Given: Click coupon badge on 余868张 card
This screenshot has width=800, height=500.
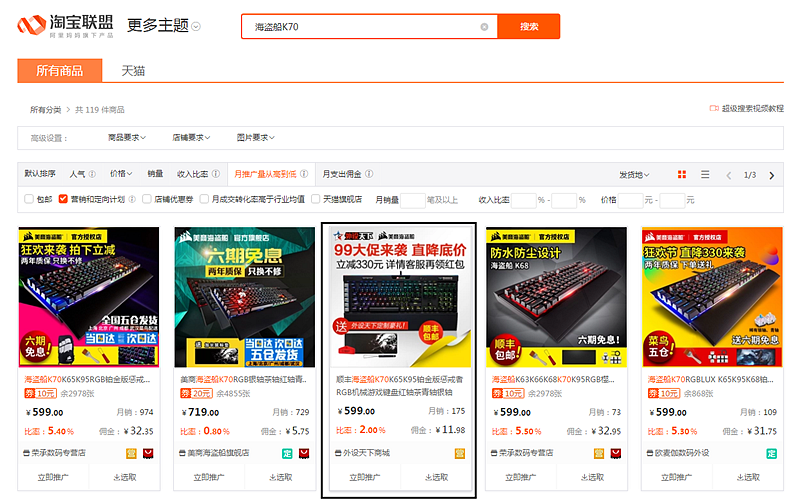Looking at the screenshot, I should tap(664, 393).
